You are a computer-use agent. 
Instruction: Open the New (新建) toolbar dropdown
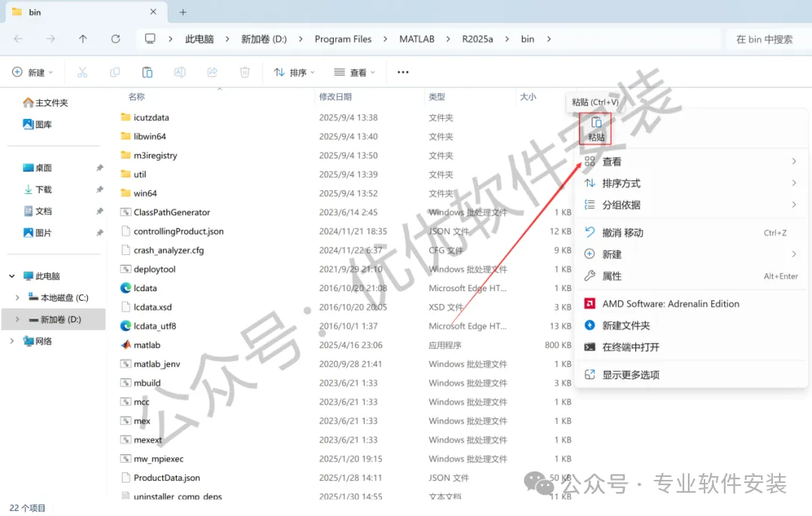coord(32,72)
